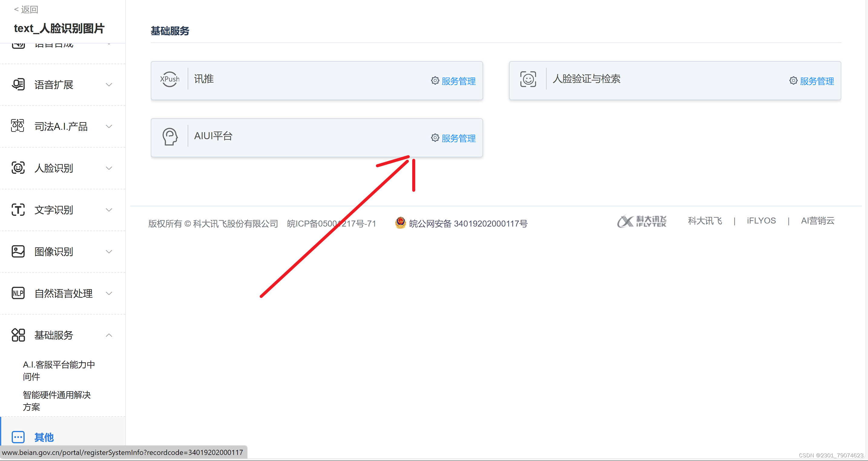Click the 语音扩展 sidebar icon
Screen dimensions: 868x461
(18, 84)
